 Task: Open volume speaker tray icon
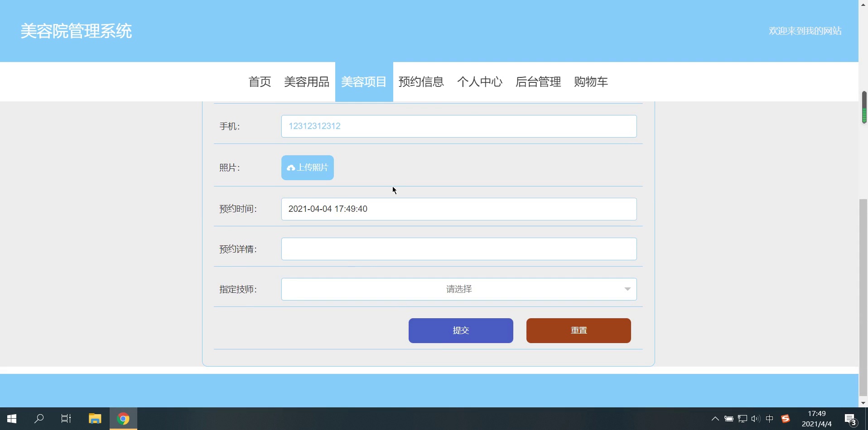(x=756, y=419)
